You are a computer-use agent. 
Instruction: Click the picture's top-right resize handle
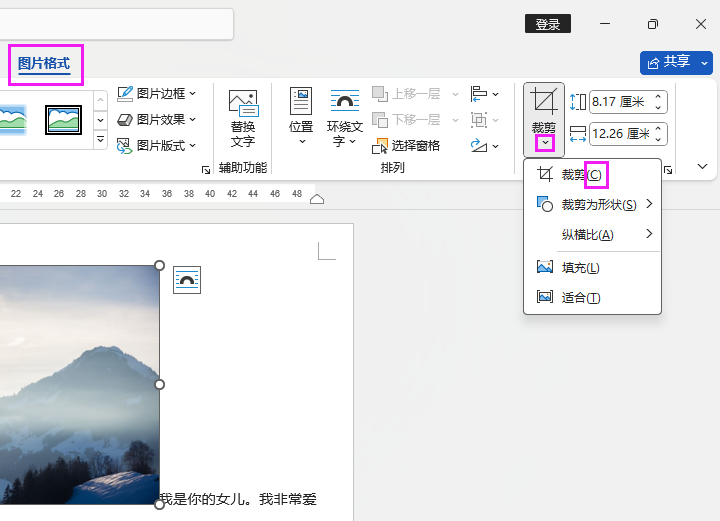(x=159, y=265)
